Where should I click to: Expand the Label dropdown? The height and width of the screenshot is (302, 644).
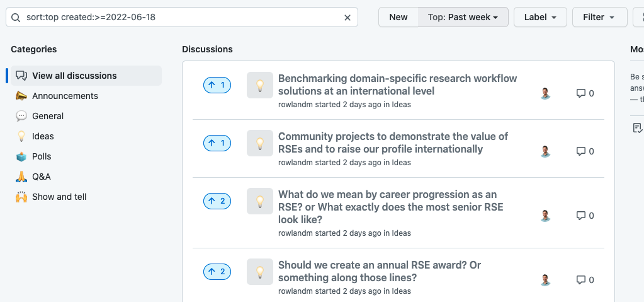coord(540,17)
